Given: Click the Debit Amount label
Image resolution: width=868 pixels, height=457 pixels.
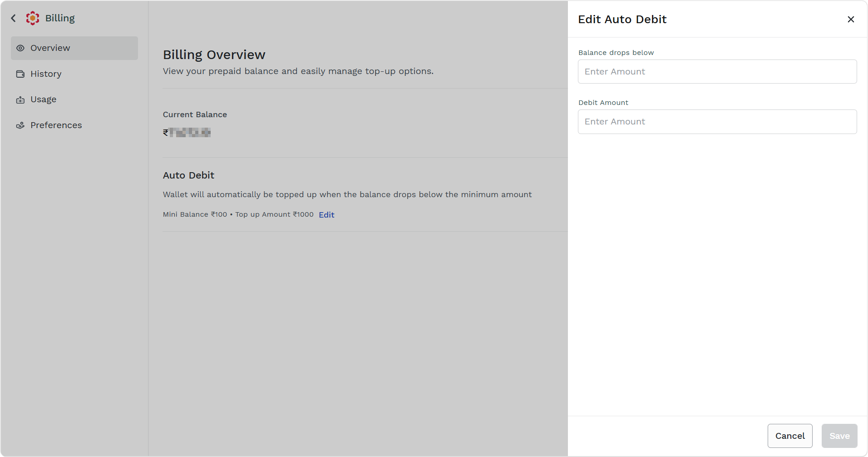Looking at the screenshot, I should (x=603, y=103).
